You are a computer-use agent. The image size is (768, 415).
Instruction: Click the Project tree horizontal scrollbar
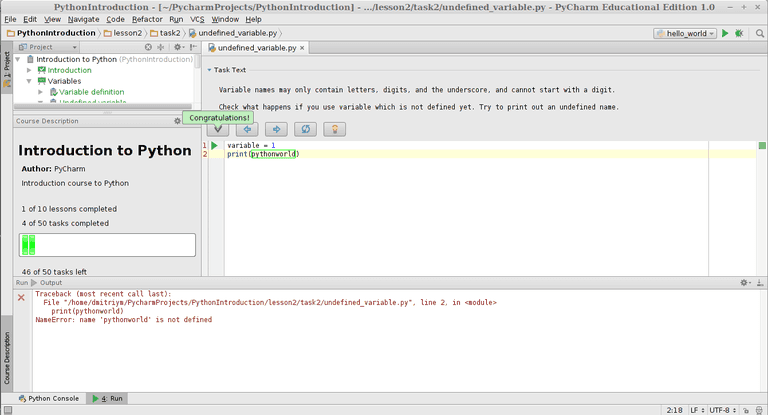tap(103, 106)
